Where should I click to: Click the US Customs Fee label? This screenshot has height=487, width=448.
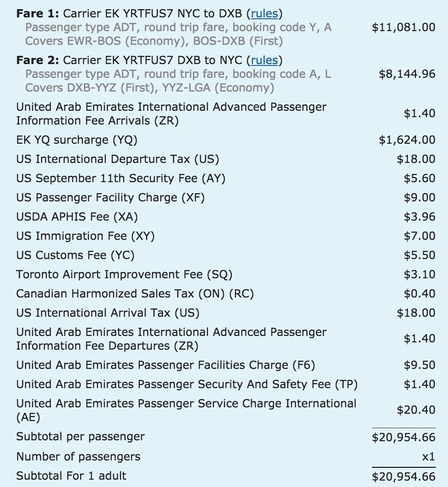pyautogui.click(x=75, y=255)
